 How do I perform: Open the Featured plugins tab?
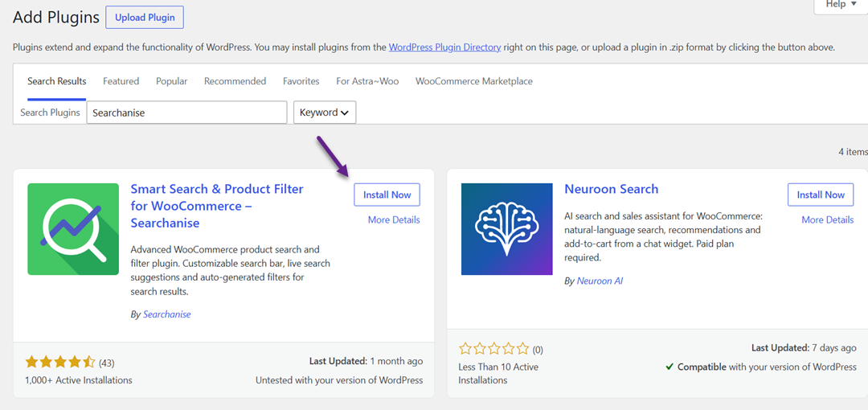pos(121,81)
